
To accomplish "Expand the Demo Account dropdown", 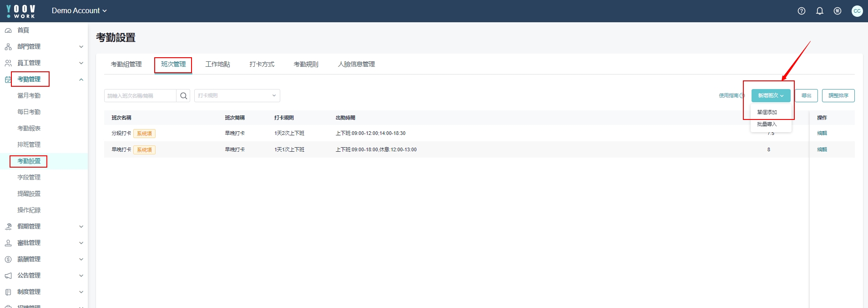I will point(79,11).
